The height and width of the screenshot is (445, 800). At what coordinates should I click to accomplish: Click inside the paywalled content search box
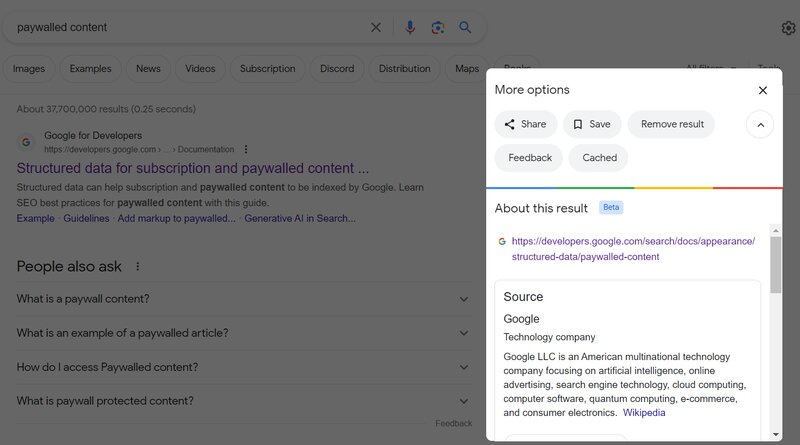click(189, 28)
